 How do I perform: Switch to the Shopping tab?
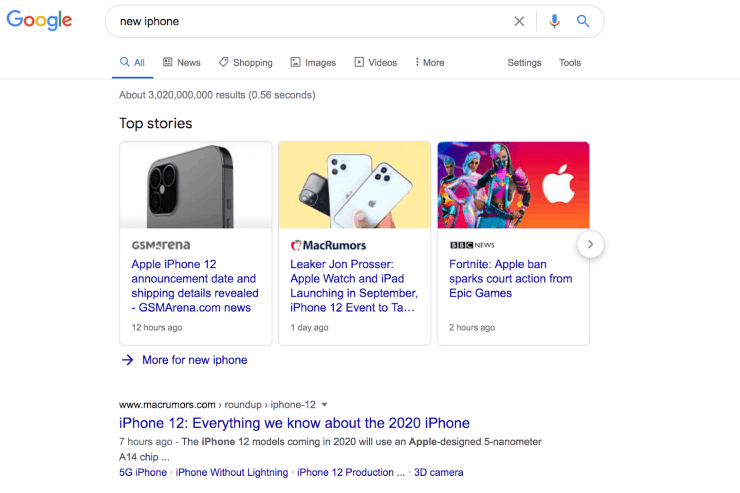coord(245,62)
